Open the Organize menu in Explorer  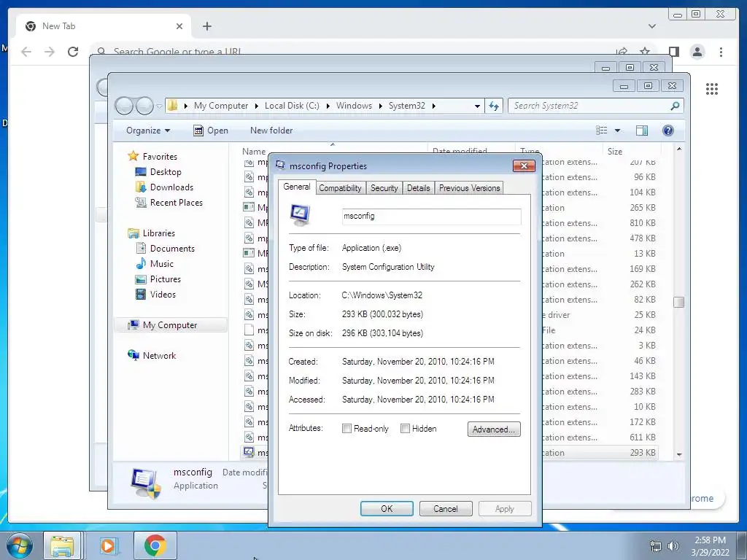click(x=147, y=131)
